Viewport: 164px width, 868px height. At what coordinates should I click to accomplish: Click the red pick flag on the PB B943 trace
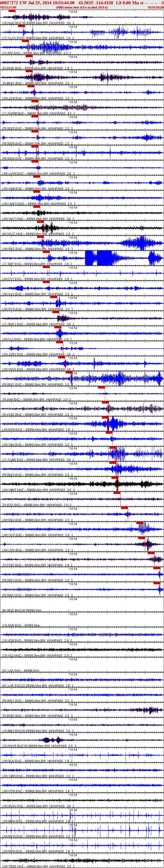pos(157,583)
